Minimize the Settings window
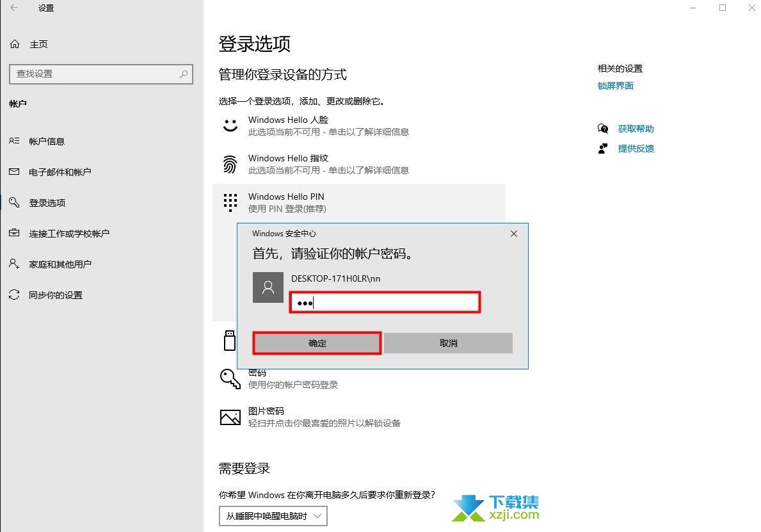Screen dimensions: 761x532 pos(693,8)
